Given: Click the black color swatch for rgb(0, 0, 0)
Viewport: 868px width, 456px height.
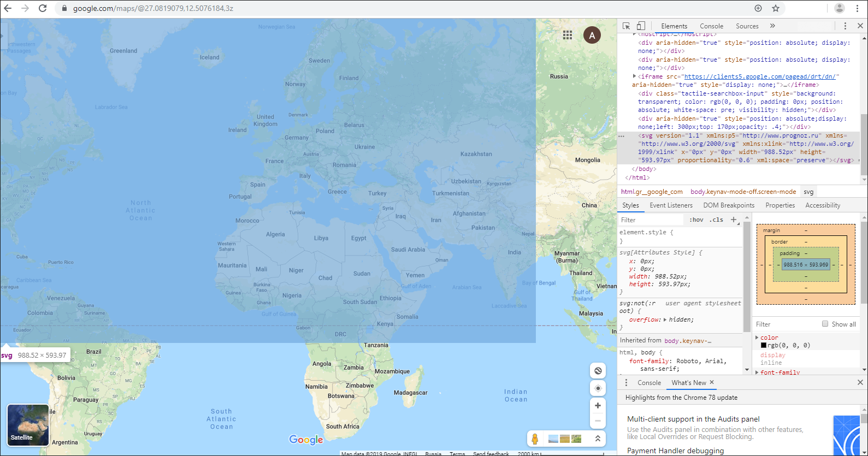Looking at the screenshot, I should point(764,345).
